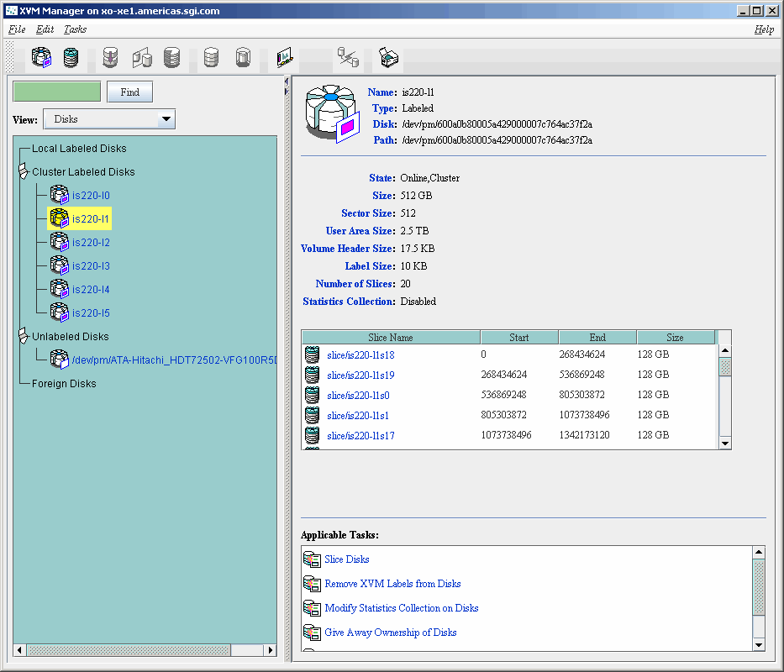
Task: Click the disconnected hosts toolbar icon
Action: point(348,57)
